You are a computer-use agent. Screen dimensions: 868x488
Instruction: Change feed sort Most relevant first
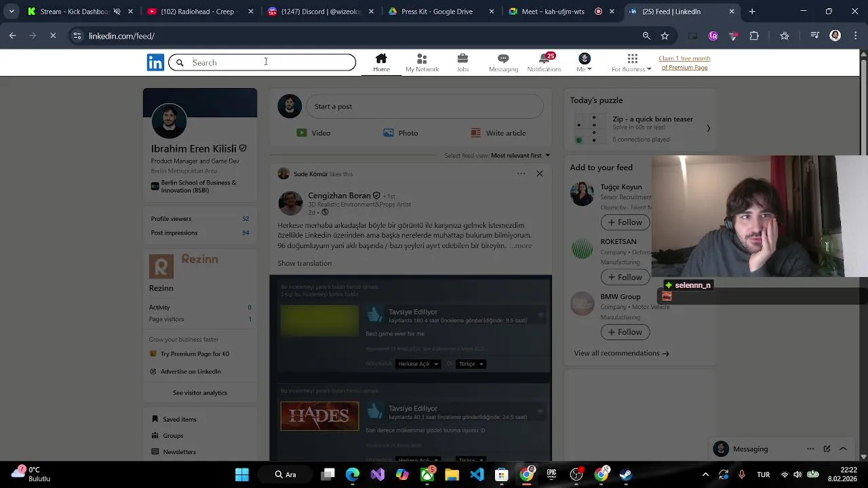(x=520, y=155)
